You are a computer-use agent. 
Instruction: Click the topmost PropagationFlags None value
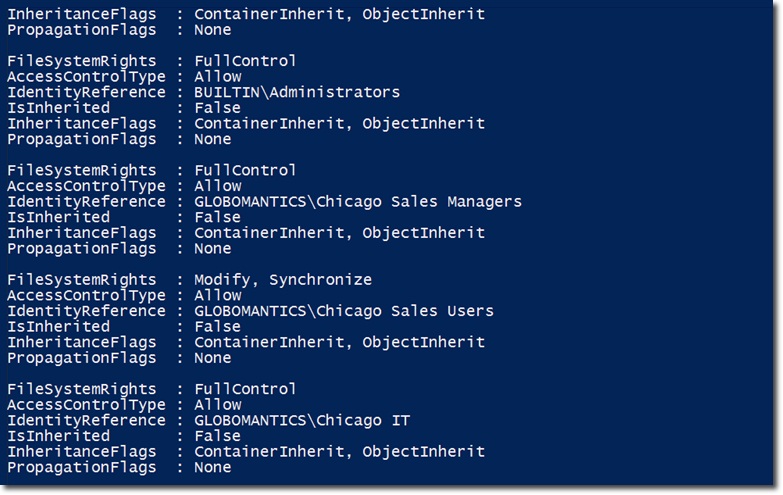(212, 30)
